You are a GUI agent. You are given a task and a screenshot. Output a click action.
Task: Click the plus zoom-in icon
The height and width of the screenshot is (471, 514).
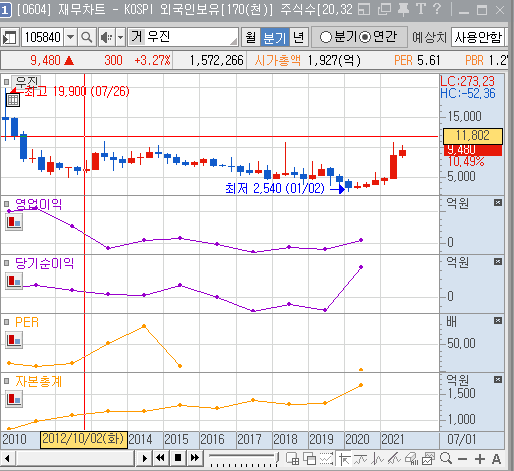(480, 459)
